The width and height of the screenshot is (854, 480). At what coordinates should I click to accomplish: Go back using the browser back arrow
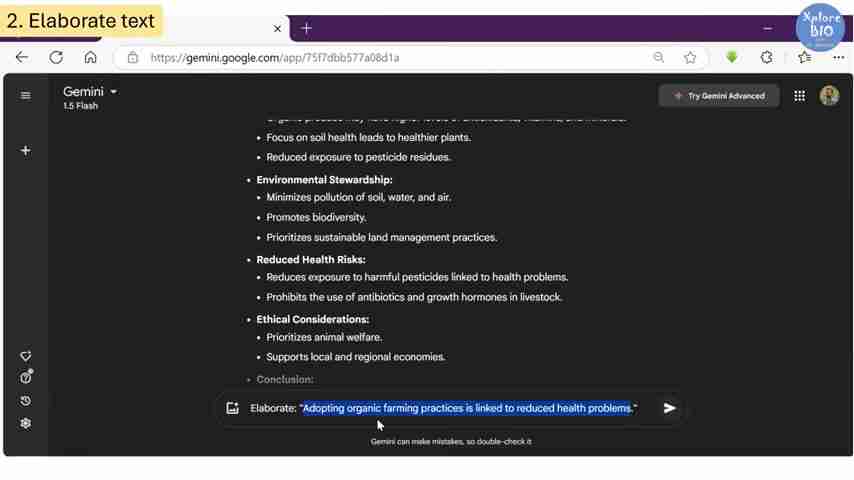click(x=22, y=58)
